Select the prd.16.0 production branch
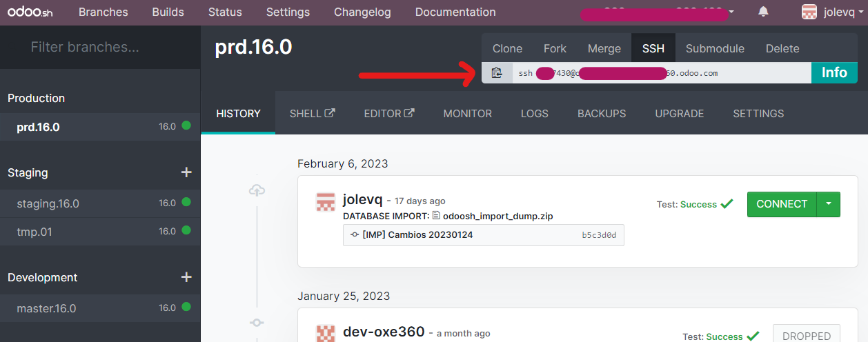The height and width of the screenshot is (342, 868). [x=100, y=127]
